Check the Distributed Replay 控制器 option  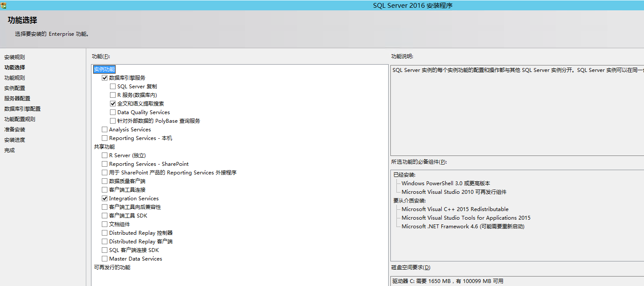point(104,233)
